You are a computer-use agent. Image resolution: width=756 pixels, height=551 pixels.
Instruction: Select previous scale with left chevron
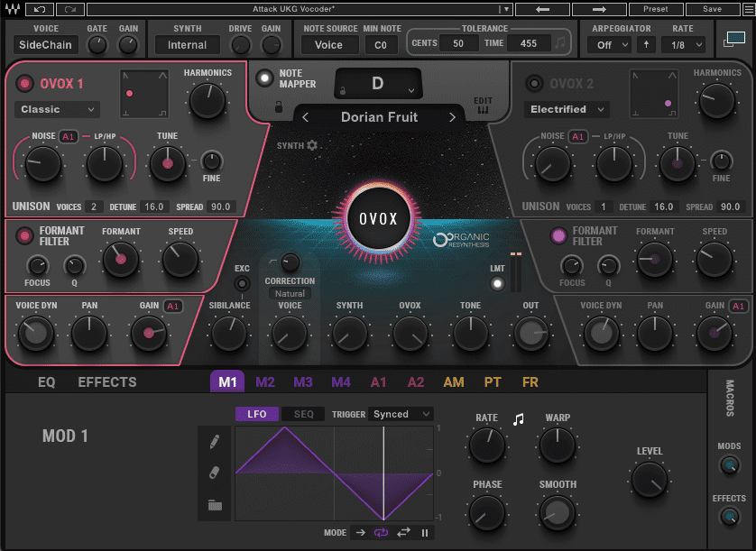click(305, 117)
